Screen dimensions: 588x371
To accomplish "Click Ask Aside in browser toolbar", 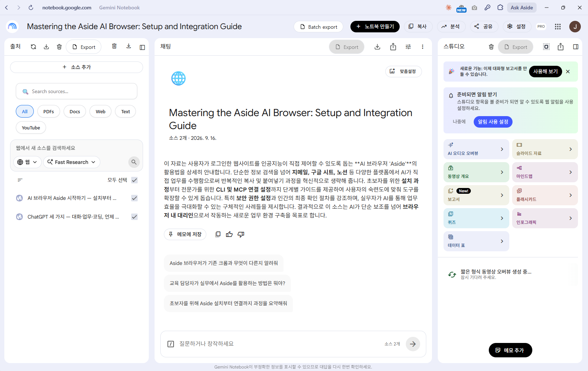I will coord(522,8).
